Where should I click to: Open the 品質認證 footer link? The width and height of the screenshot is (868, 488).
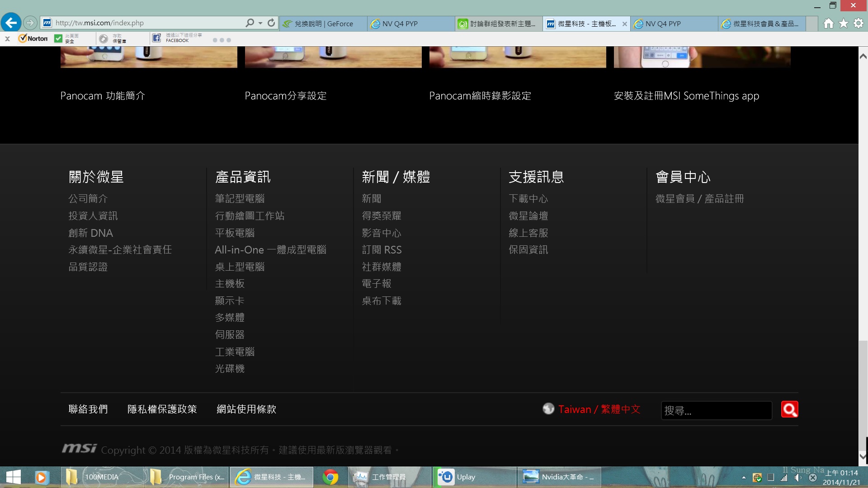(88, 267)
